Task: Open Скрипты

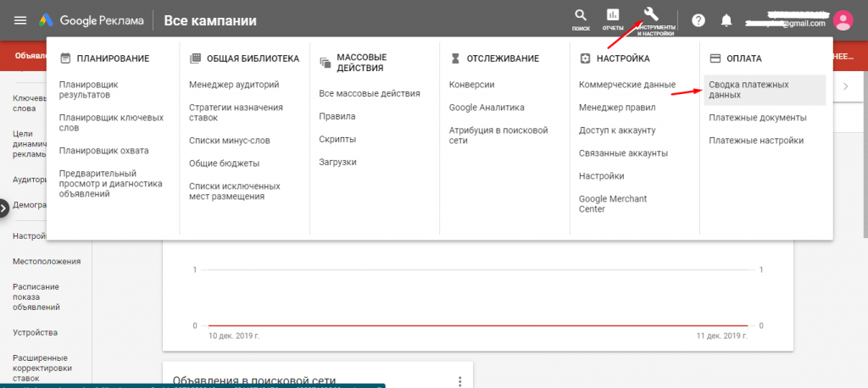Action: pos(337,140)
